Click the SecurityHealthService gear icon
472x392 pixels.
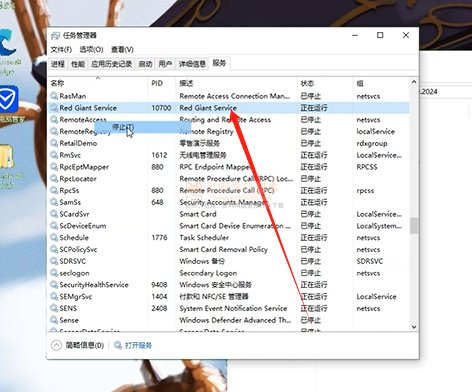pos(54,285)
